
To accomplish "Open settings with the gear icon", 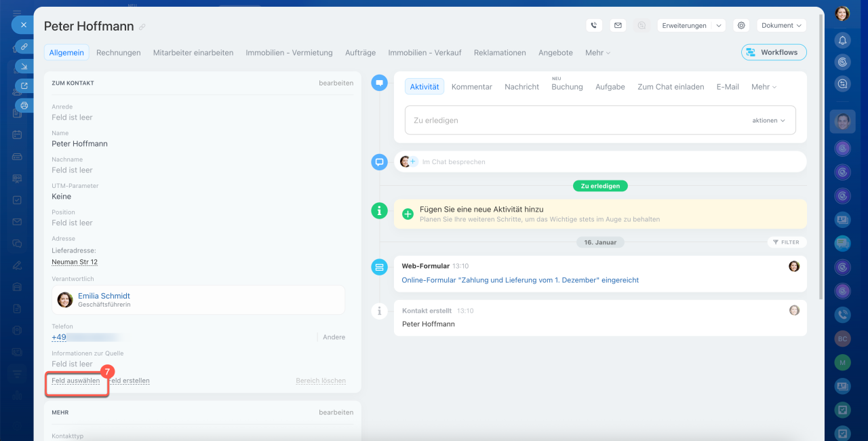I will point(741,25).
